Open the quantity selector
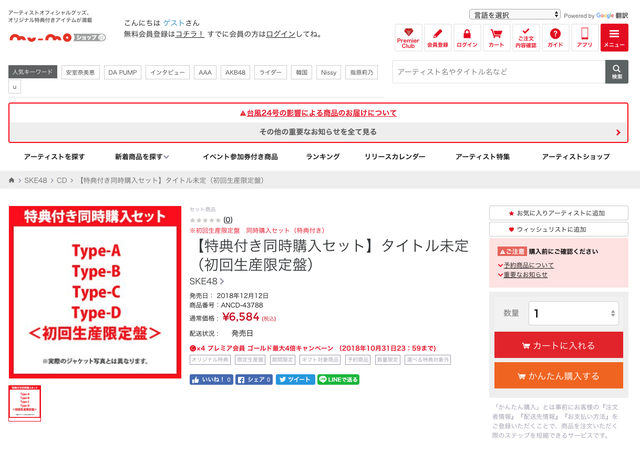 pos(573,313)
